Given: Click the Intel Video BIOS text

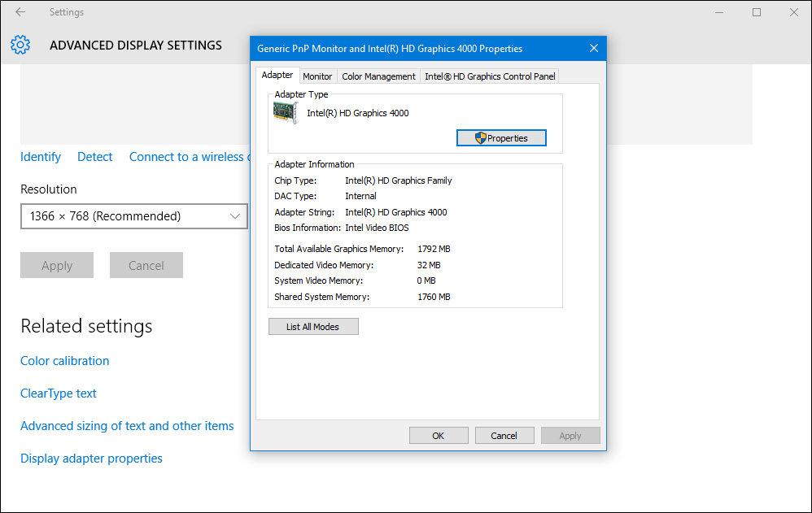Looking at the screenshot, I should pos(377,228).
